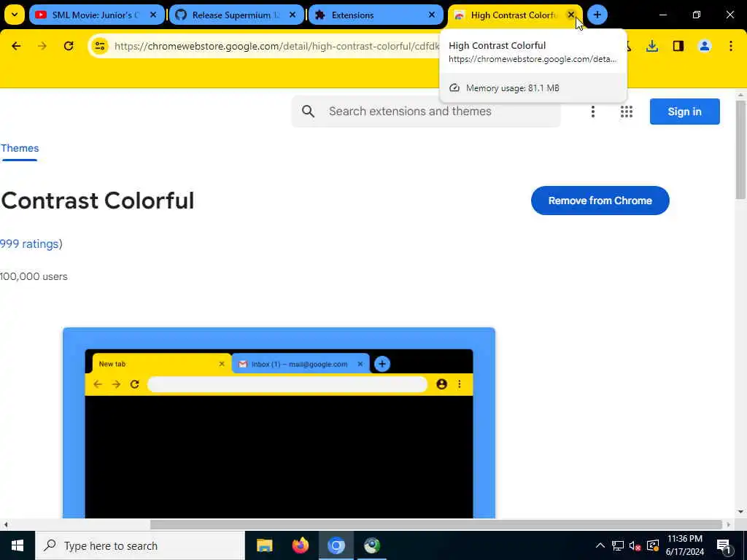The height and width of the screenshot is (560, 747).
Task: Open the Supermium taskbar icon
Action: click(x=372, y=545)
